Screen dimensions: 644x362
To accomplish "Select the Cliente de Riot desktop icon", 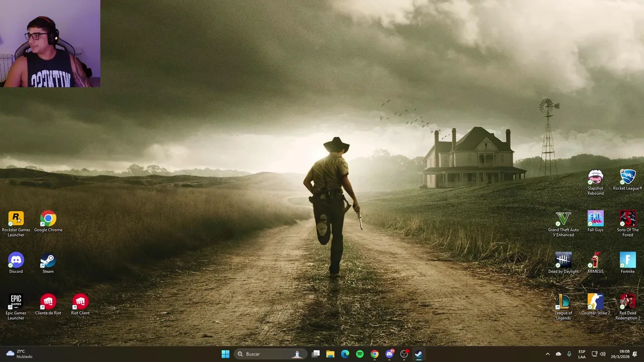I will (48, 305).
